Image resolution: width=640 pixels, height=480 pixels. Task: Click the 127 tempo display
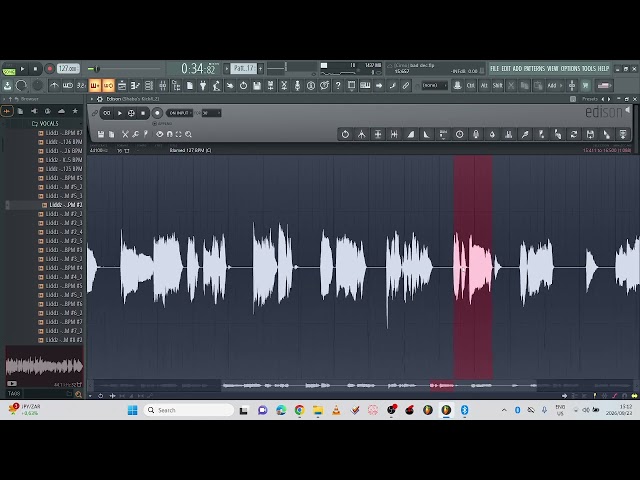68,69
